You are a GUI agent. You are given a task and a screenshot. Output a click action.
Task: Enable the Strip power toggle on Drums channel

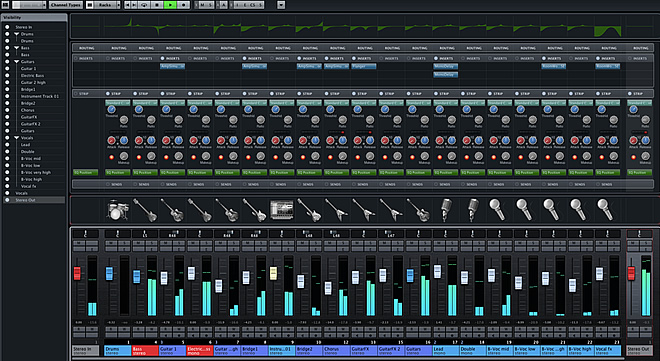click(108, 93)
